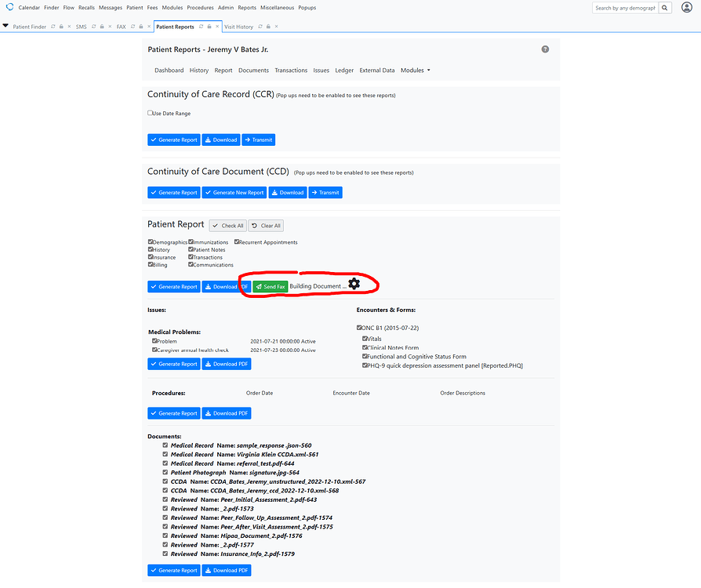Open the Reports menu in the top bar
Screen dimensions: 701x588
(x=248, y=7)
